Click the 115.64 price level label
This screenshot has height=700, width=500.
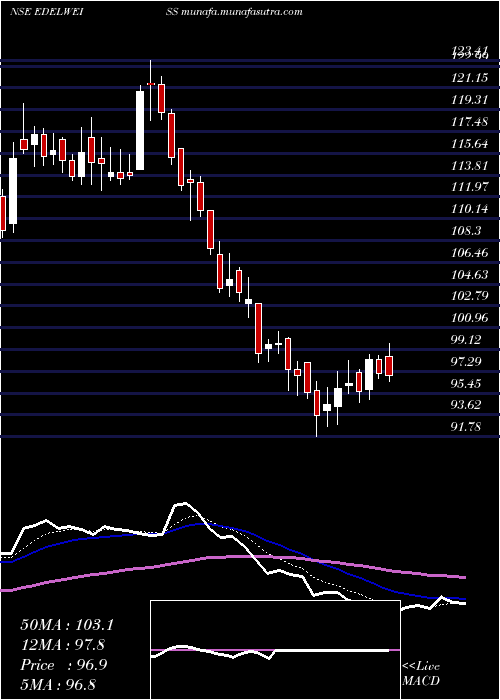(x=469, y=143)
